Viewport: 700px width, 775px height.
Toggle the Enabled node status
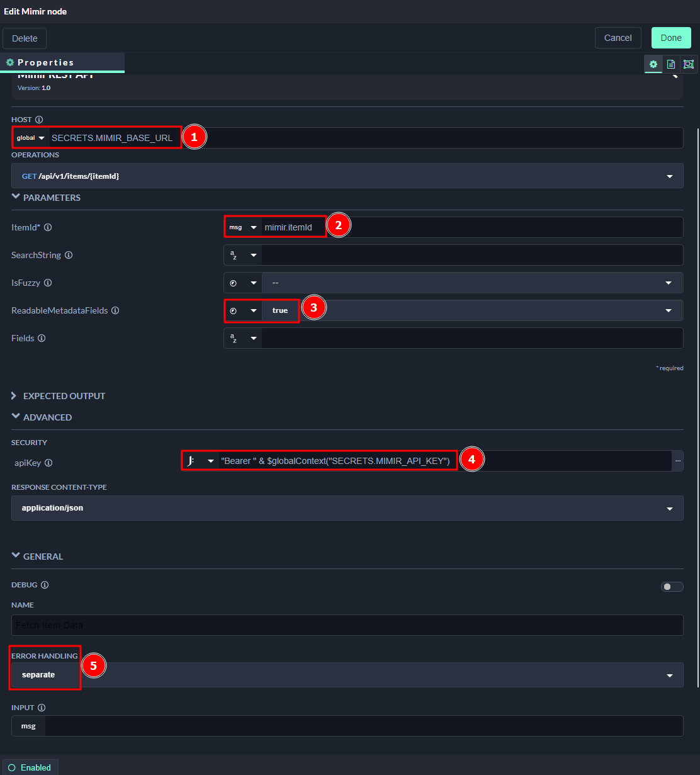tap(30, 767)
